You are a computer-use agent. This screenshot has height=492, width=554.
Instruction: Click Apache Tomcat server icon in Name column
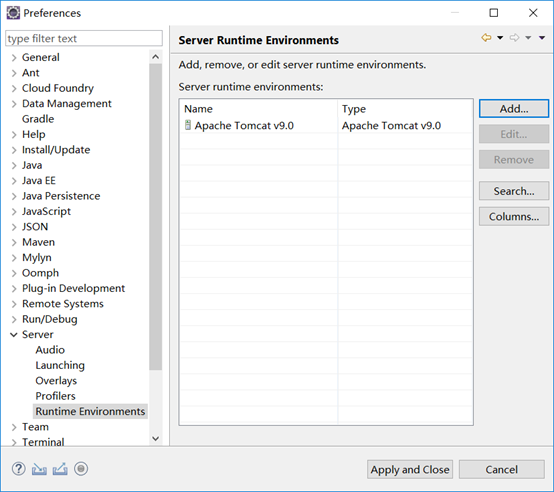tap(188, 125)
